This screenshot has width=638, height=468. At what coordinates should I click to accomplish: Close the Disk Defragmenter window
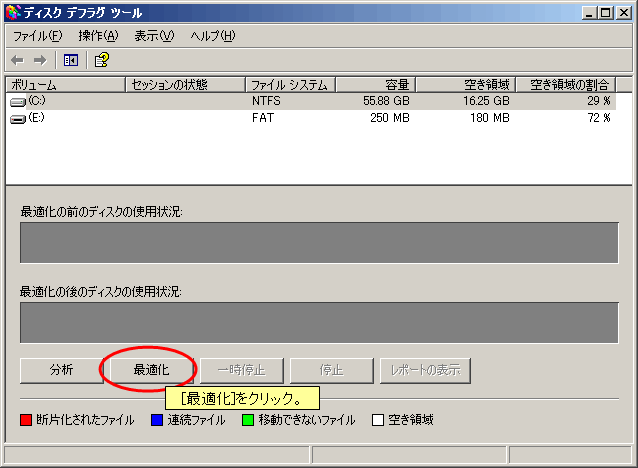624,13
